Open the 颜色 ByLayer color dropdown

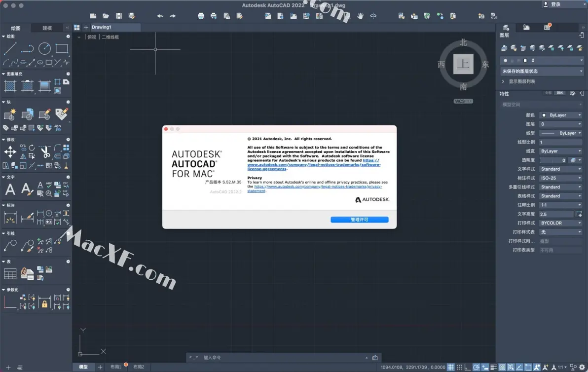point(561,115)
